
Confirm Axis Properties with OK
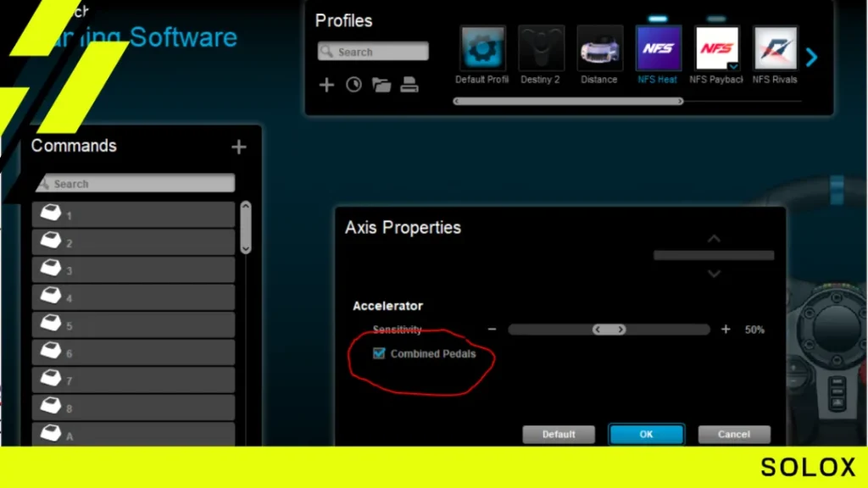[646, 435]
